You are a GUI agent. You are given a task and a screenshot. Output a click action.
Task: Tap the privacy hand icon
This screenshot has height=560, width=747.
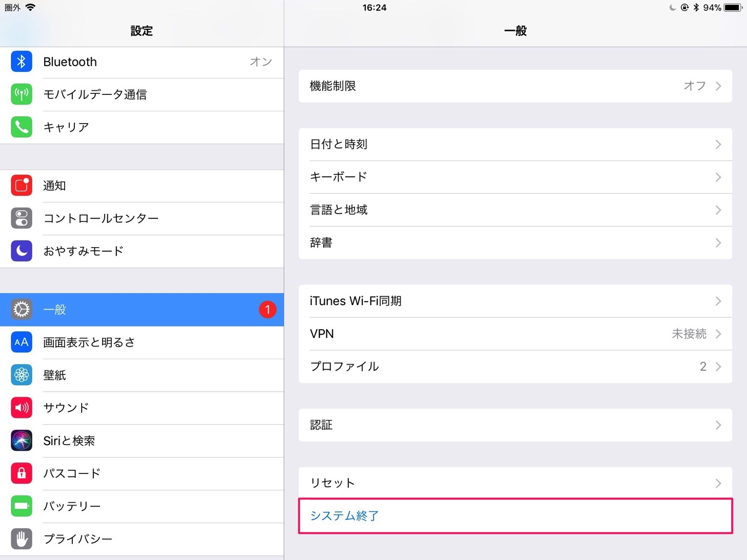point(22,539)
